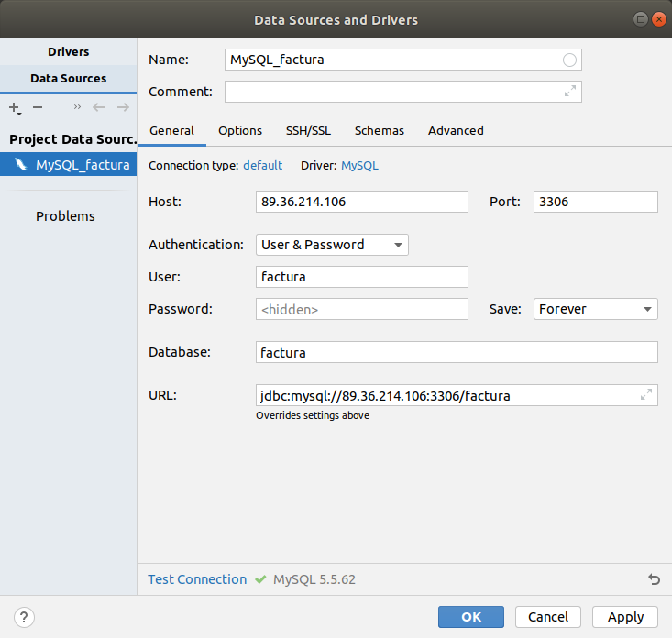Click the remove data source minus icon
Screen dimensions: 672x638
click(38, 107)
